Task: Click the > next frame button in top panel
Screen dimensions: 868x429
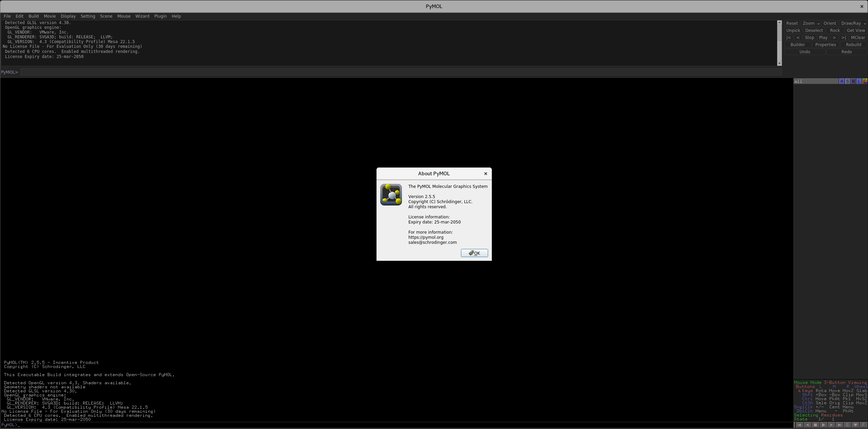Action: pos(834,38)
